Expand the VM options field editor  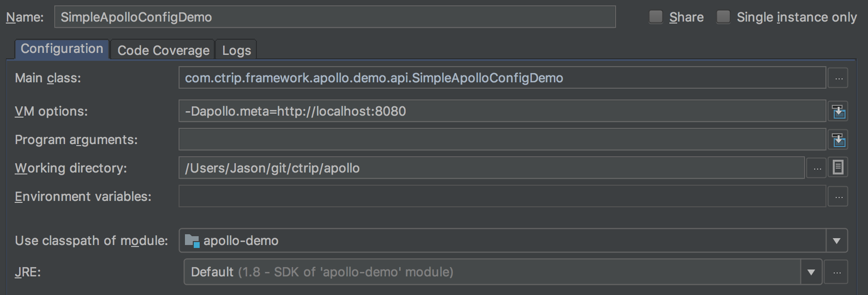838,111
